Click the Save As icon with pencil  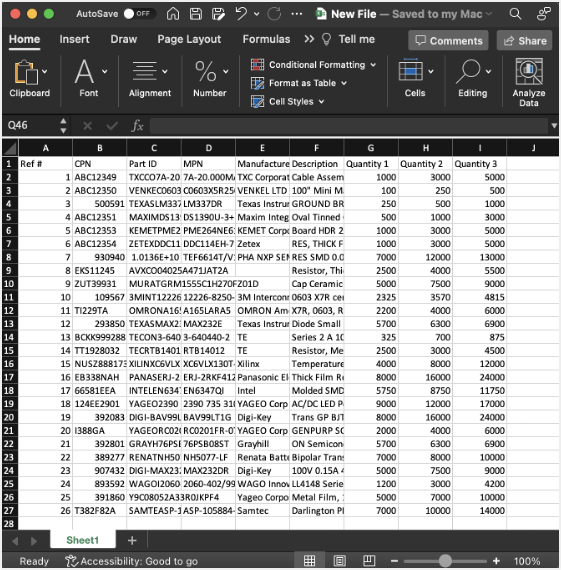tap(218, 14)
